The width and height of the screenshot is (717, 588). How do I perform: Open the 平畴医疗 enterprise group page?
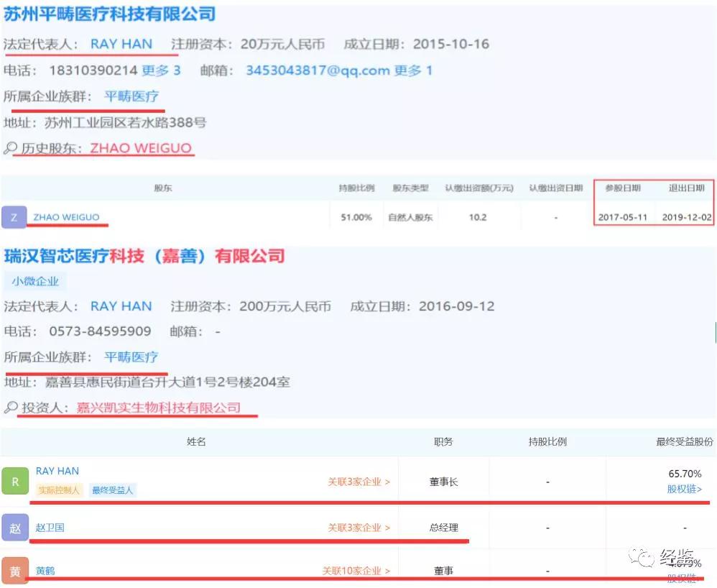pos(131,96)
